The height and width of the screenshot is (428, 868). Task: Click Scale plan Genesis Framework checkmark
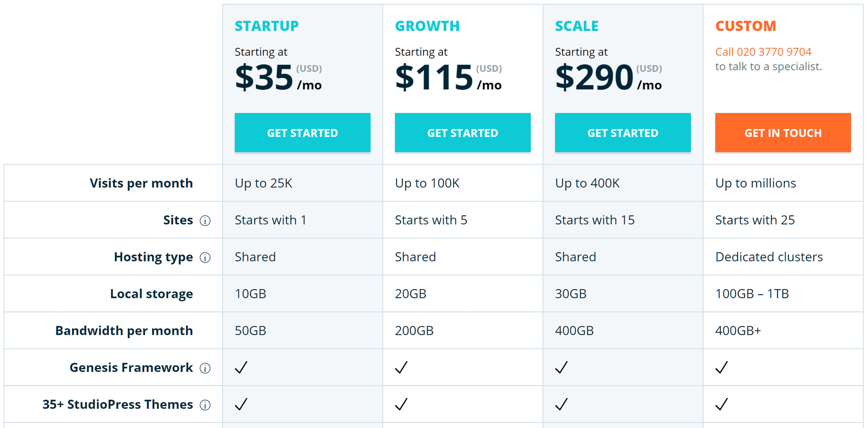[x=561, y=367]
